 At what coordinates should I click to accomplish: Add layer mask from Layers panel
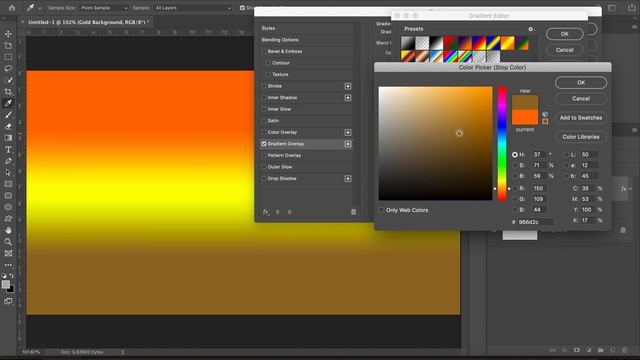[576, 350]
